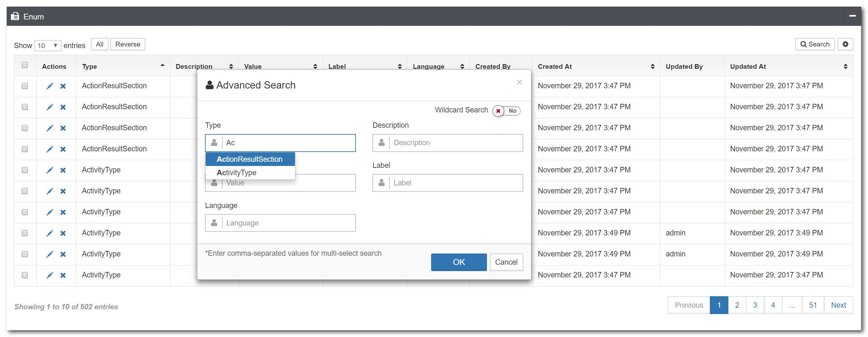Screen dimensions: 868x337
Task: Tick the checkbox for the first ActionResultSection row
Action: 25,86
